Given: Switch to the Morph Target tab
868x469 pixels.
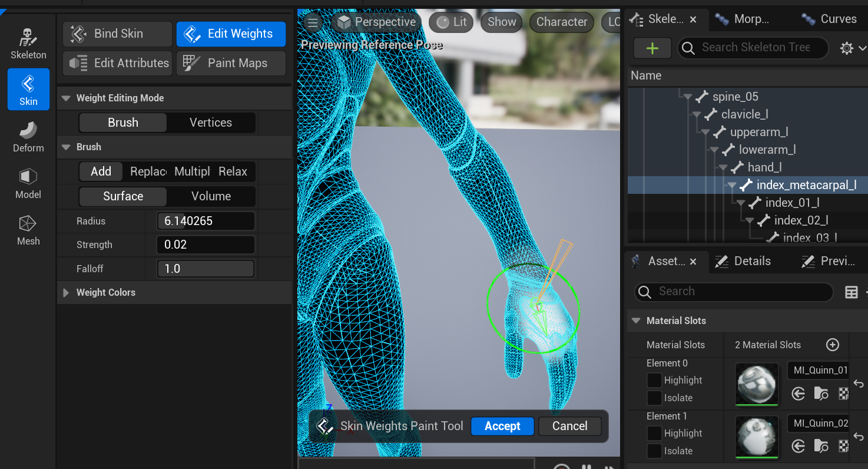Looking at the screenshot, I should (743, 19).
